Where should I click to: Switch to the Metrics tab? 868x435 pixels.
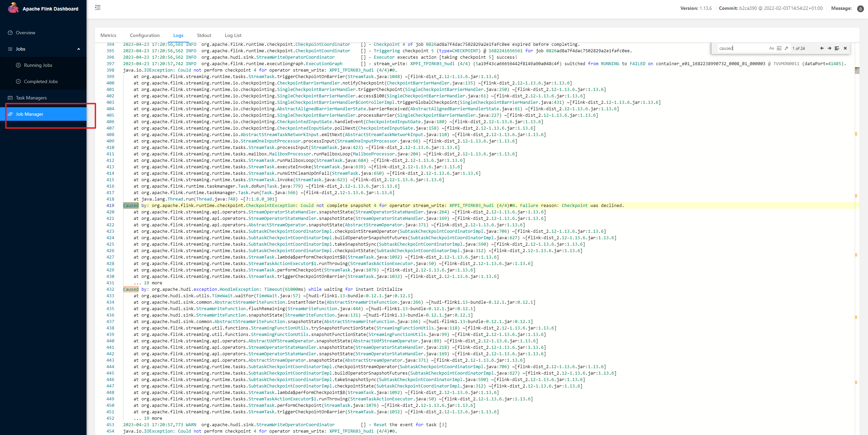[108, 35]
